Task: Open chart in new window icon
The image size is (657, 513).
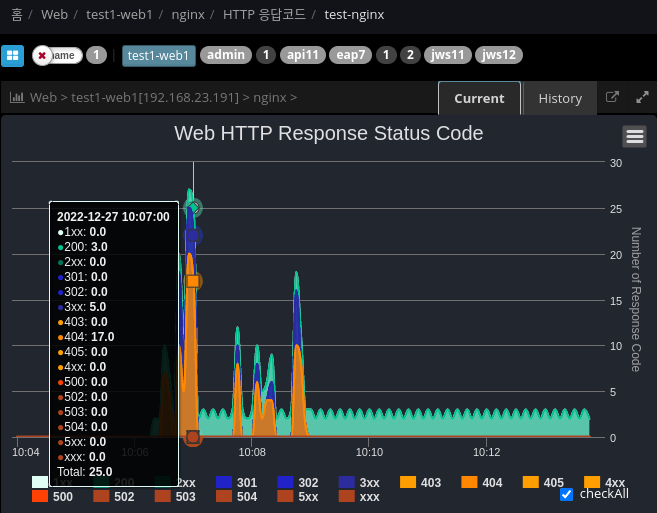Action: 613,98
